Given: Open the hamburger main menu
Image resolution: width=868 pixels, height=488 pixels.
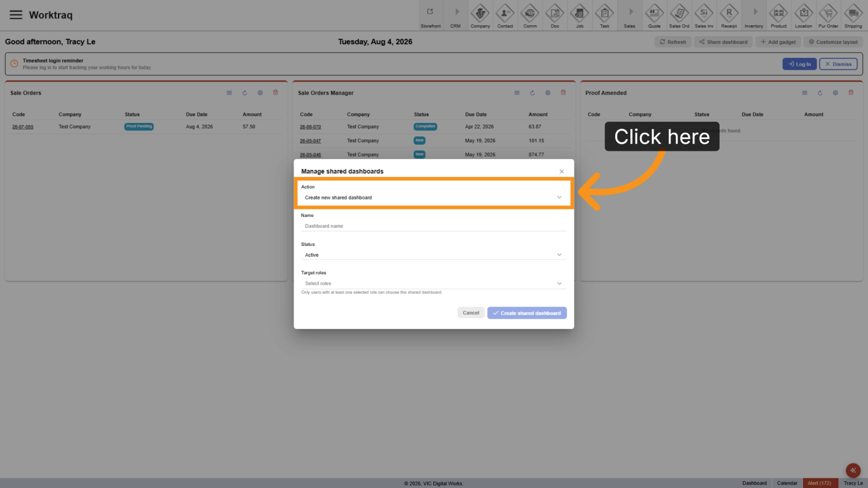Looking at the screenshot, I should point(16,14).
